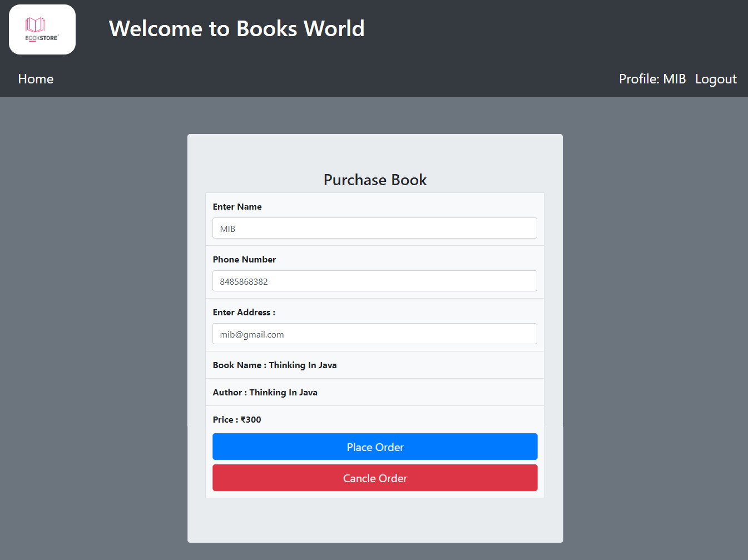Log out using the Logout link
This screenshot has height=560, width=748.
coord(716,78)
